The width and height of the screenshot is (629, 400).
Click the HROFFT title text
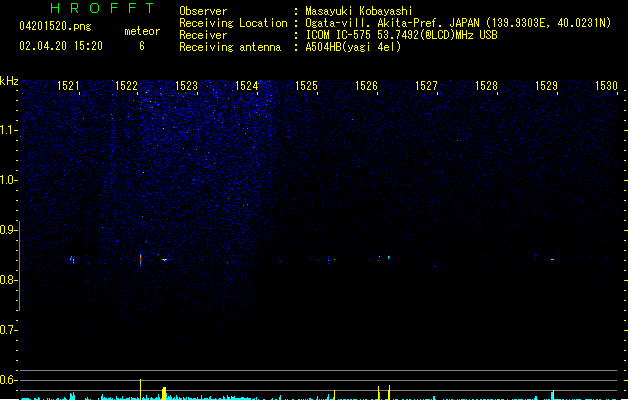point(102,8)
